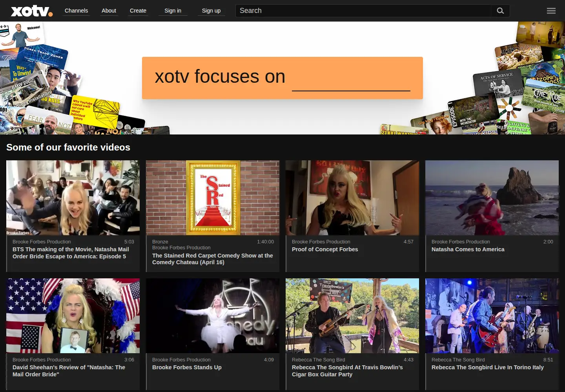Viewport: 565px width, 392px height.
Task: Click title 'The Stained Red Carpet Comedy Show'
Action: [x=213, y=259]
